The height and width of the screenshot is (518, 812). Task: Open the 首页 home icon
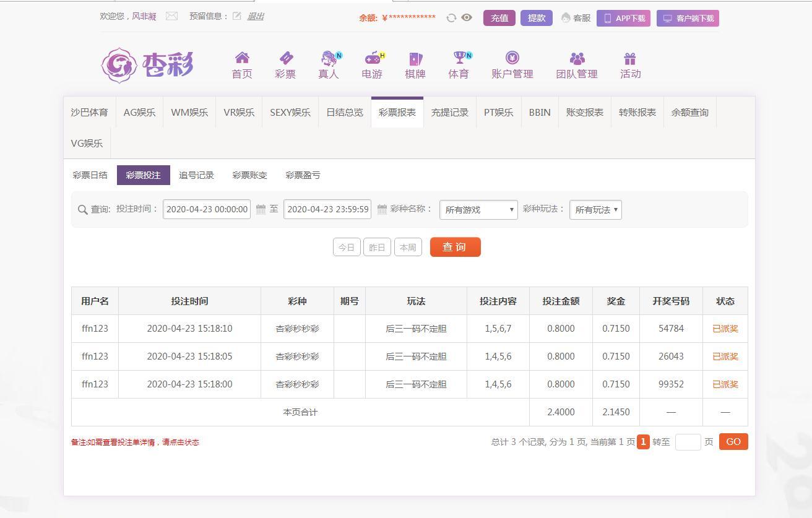coord(242,58)
